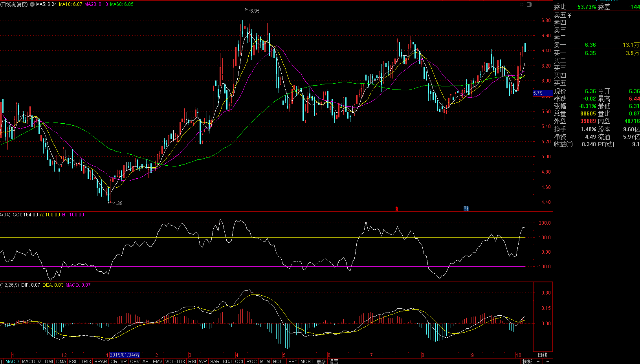Click the red $ marker on the chart
The height and width of the screenshot is (364, 640).
397,209
